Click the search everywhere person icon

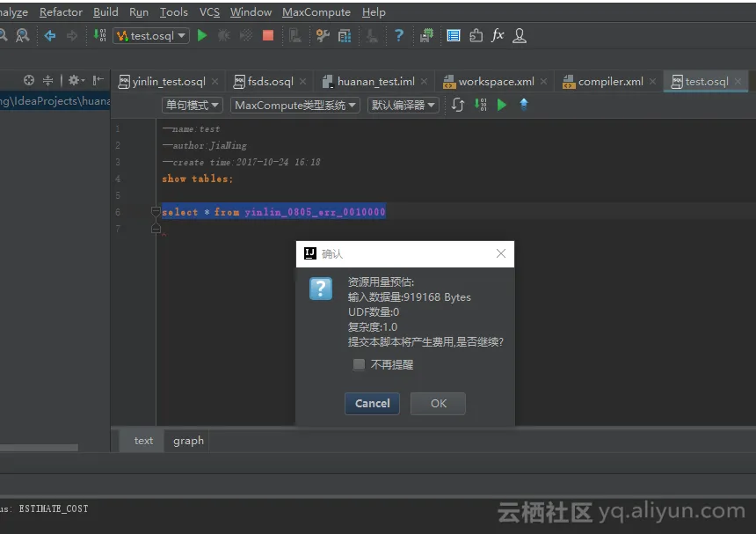point(22,35)
